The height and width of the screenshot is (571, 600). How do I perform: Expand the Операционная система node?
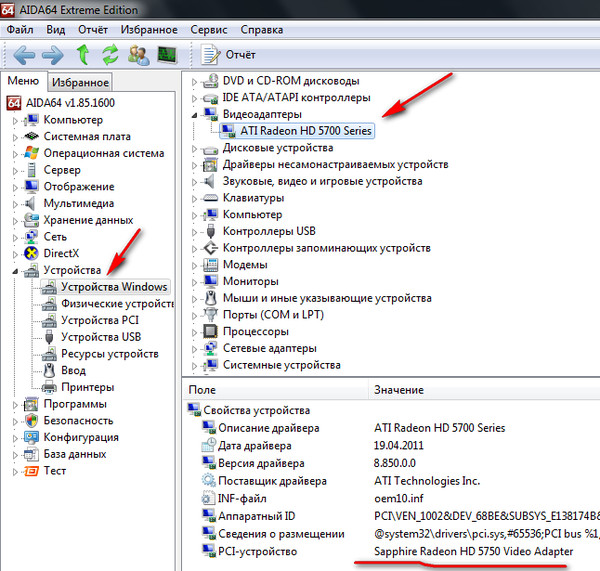(x=15, y=154)
